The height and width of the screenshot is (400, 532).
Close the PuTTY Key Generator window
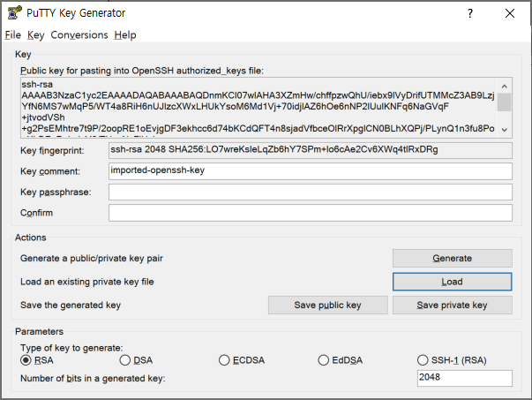(510, 13)
